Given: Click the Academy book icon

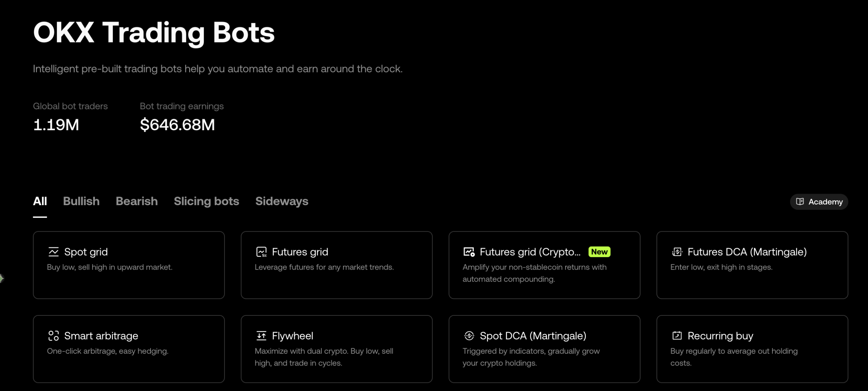Looking at the screenshot, I should click(x=800, y=202).
